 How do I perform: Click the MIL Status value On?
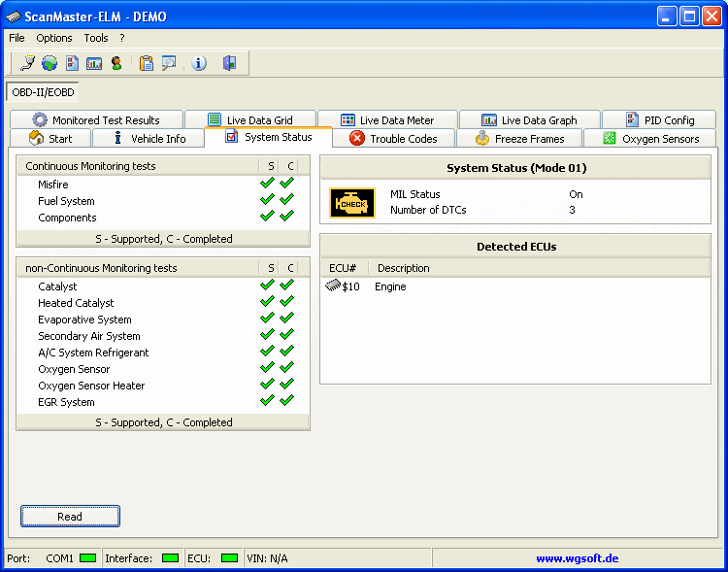coord(576,194)
